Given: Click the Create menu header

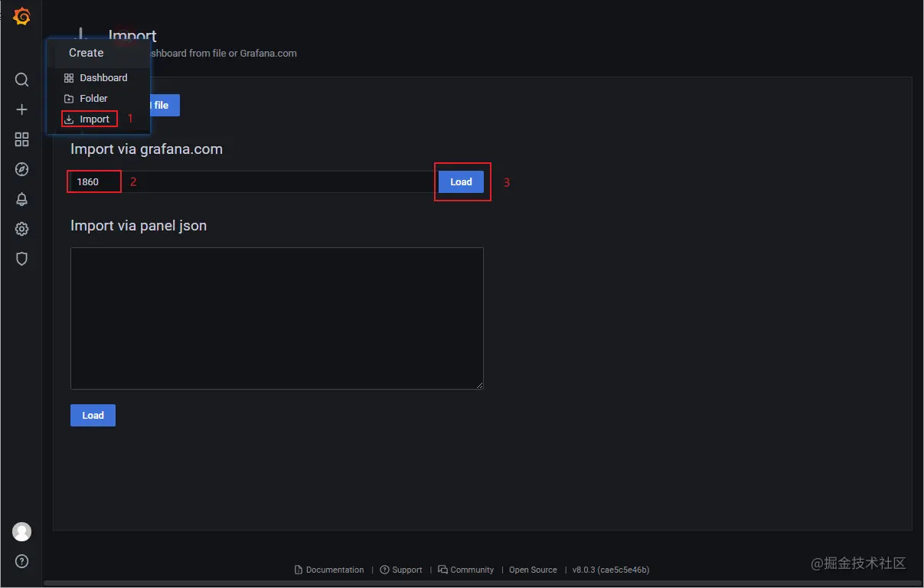Looking at the screenshot, I should pos(86,53).
